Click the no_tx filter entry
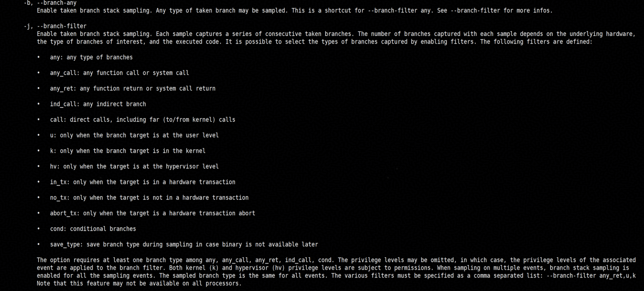Viewport: 644px width, 291px height. click(149, 197)
